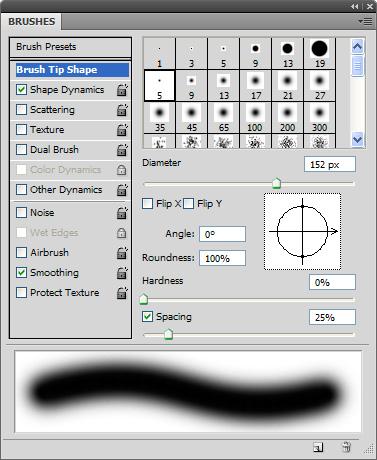This screenshot has height=460, width=377.
Task: Toggle the lock icon for Dual Brush
Action: tap(122, 150)
